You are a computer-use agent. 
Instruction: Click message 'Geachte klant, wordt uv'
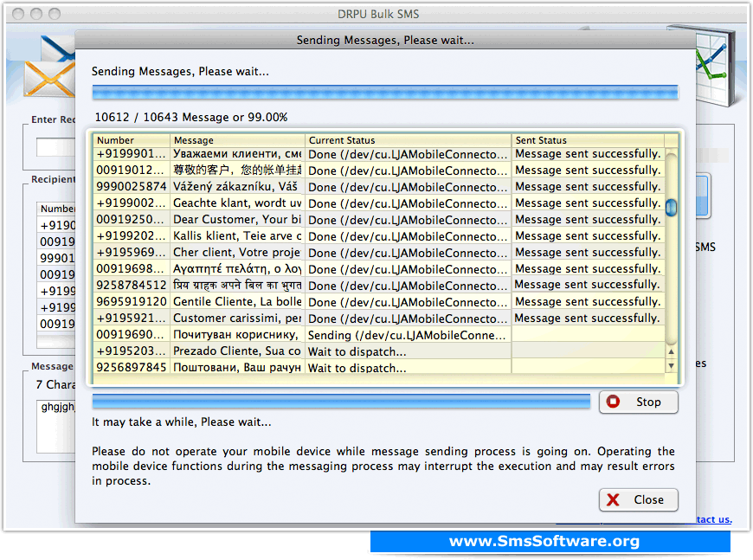pyautogui.click(x=237, y=203)
